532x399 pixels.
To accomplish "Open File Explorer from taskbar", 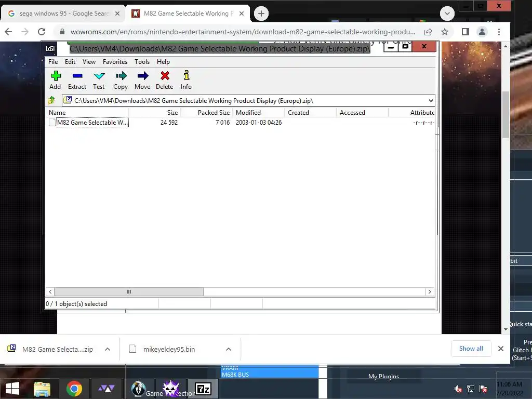I will (42, 389).
